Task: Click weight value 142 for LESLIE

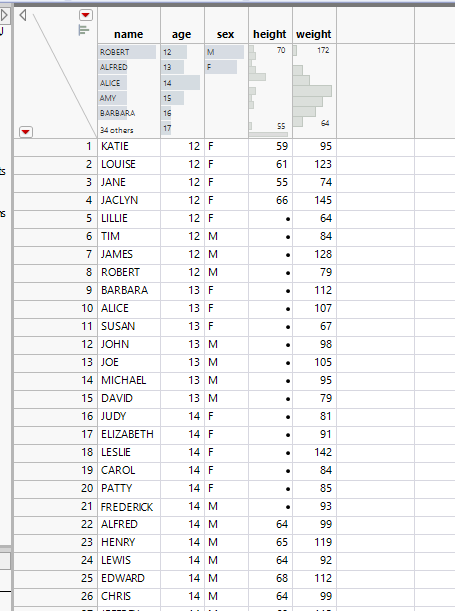Action: (x=314, y=452)
